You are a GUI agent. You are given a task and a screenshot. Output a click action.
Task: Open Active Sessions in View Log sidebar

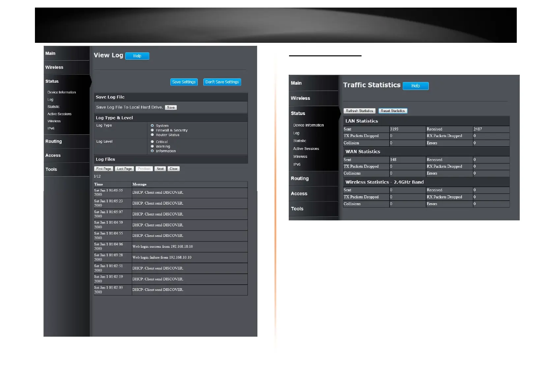click(x=59, y=114)
